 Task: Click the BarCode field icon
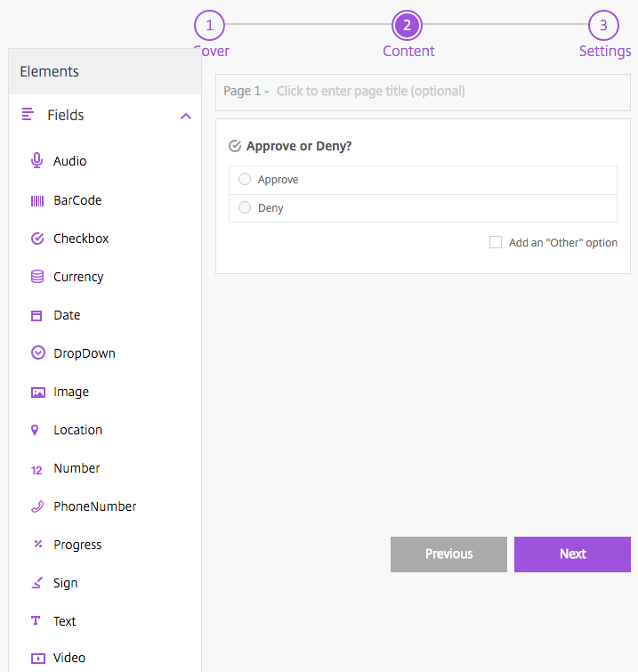pos(37,200)
